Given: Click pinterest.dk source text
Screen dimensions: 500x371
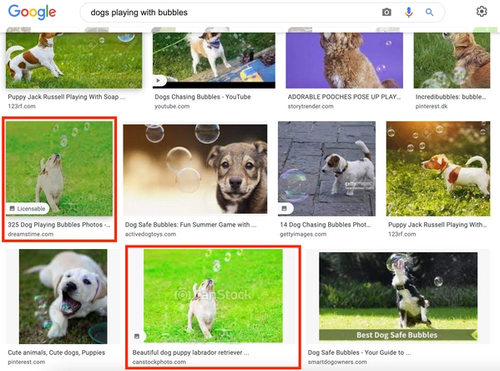Looking at the screenshot, I should (431, 106).
